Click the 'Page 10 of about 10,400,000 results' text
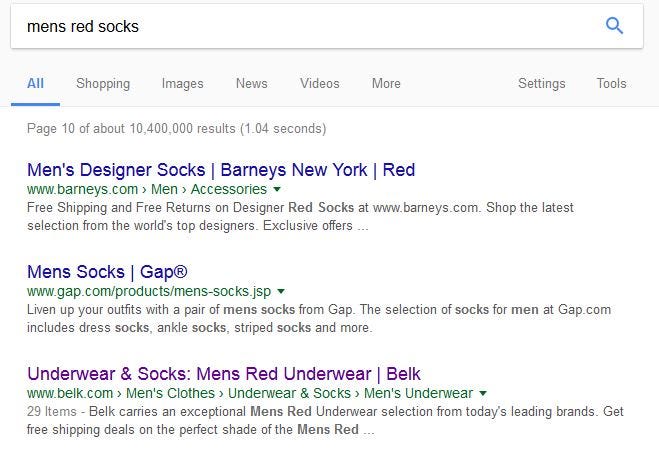The width and height of the screenshot is (659, 455). tap(177, 128)
